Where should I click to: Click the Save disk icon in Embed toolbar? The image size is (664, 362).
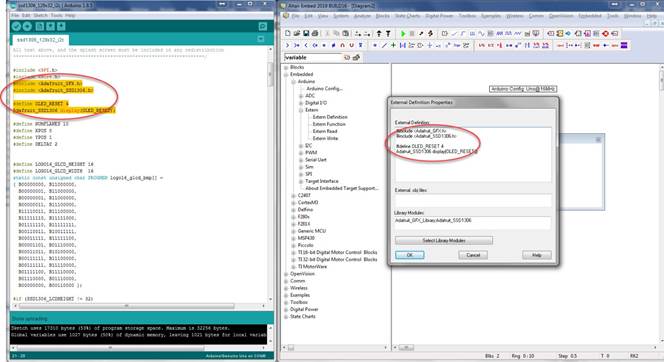click(x=306, y=33)
